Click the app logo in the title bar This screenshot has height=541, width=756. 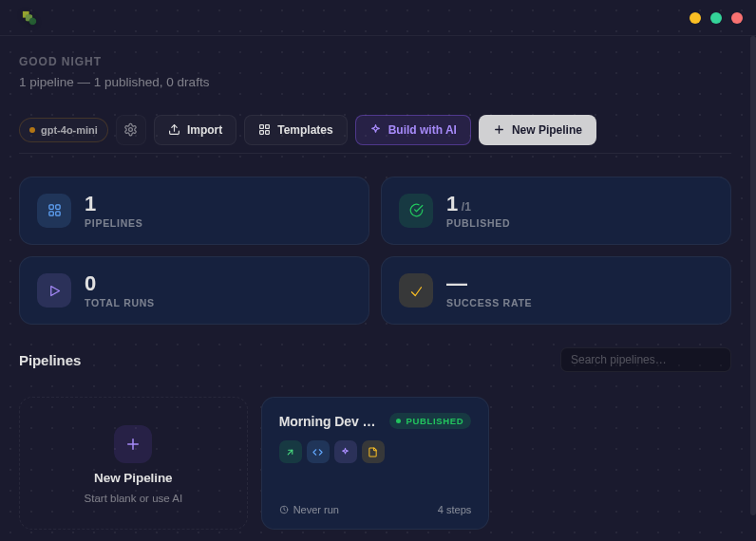29,18
